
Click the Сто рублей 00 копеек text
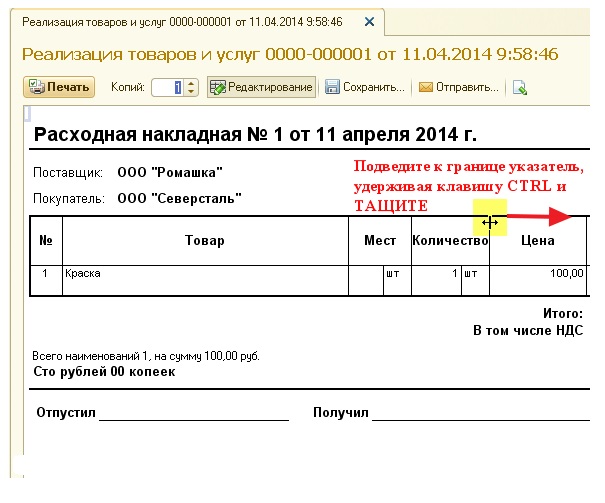(104, 371)
